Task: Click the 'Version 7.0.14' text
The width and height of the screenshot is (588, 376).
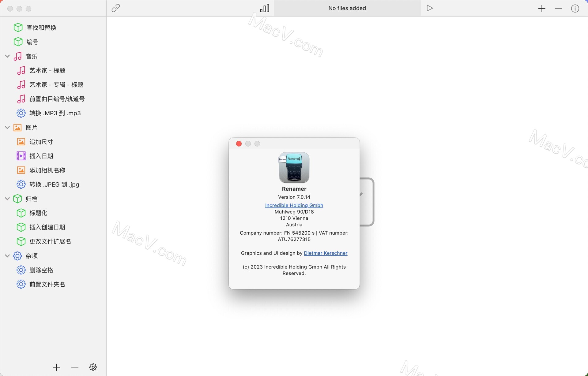Action: pos(294,197)
